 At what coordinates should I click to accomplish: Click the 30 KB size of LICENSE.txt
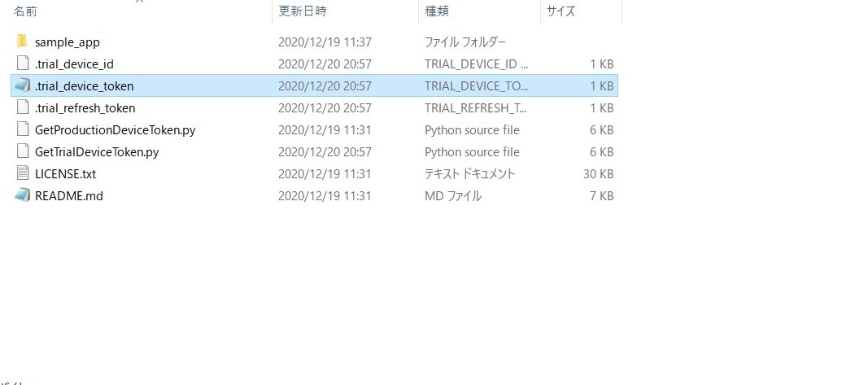(599, 174)
